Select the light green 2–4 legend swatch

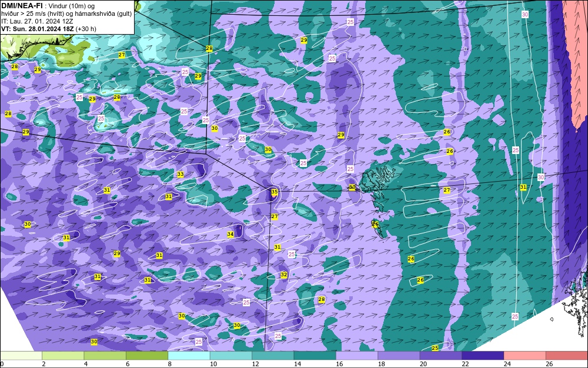(x=63, y=356)
